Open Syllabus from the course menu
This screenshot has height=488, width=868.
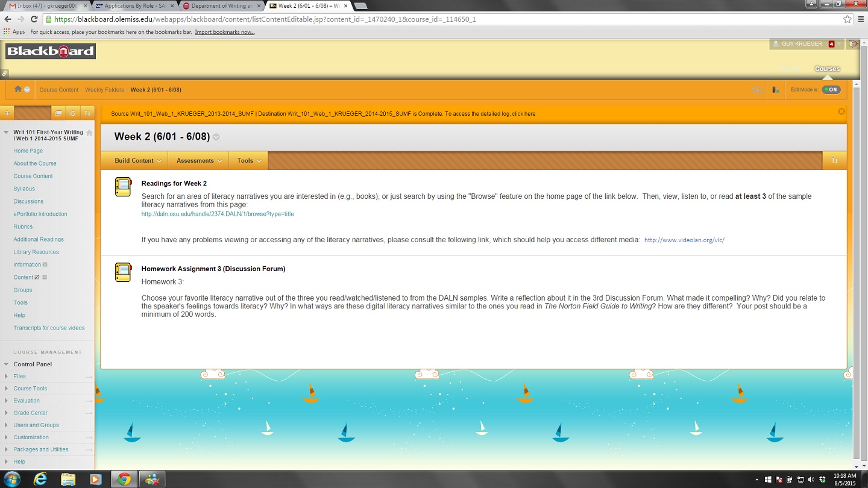24,189
